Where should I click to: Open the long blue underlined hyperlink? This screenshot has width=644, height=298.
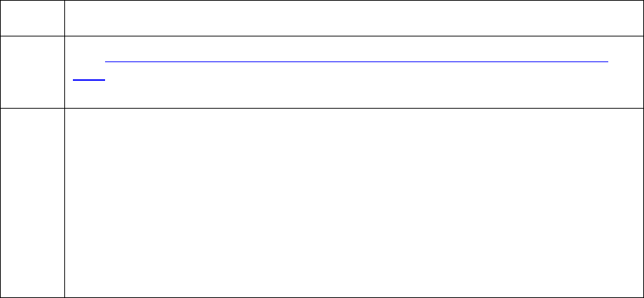click(x=357, y=61)
